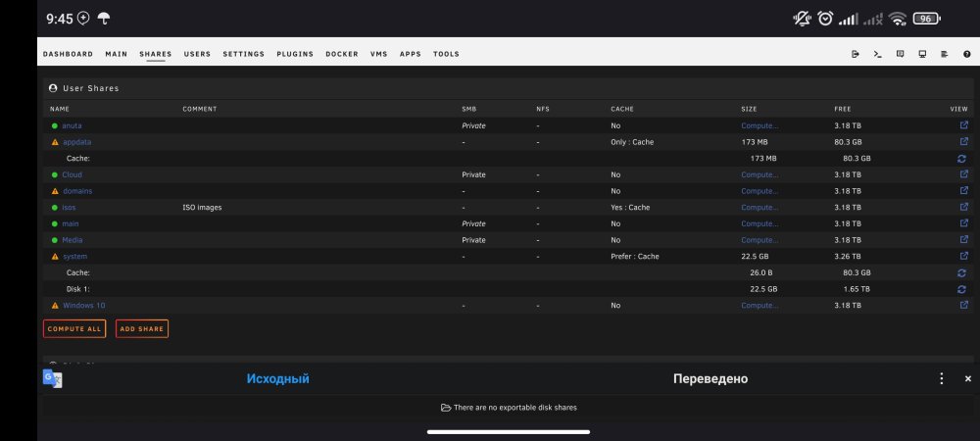980x441 pixels.
Task: Open the anuta share settings link
Action: [72, 125]
